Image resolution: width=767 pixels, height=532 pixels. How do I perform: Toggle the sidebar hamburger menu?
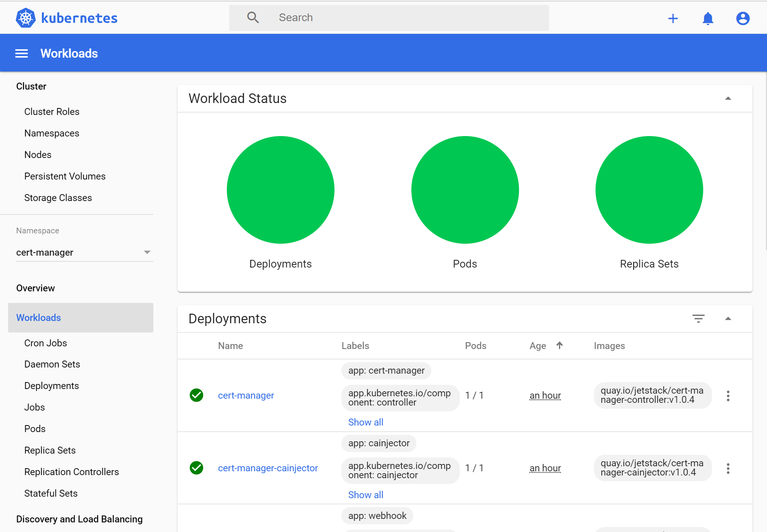point(22,53)
